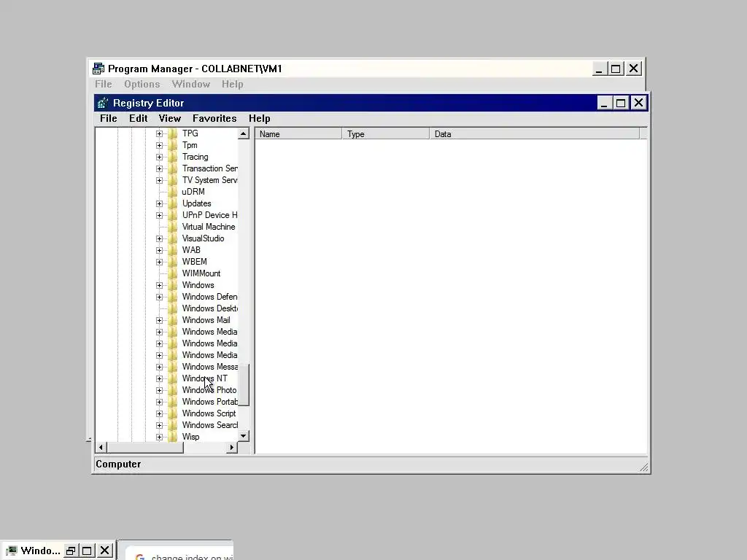The height and width of the screenshot is (560, 747).
Task: Expand the TV System Services key
Action: pyautogui.click(x=159, y=181)
